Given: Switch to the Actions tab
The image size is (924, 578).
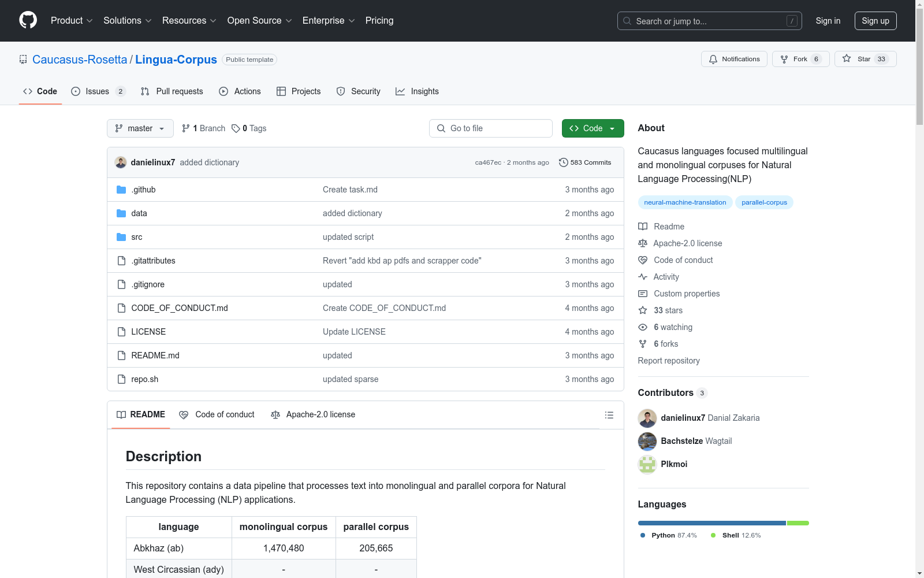Looking at the screenshot, I should (x=240, y=91).
